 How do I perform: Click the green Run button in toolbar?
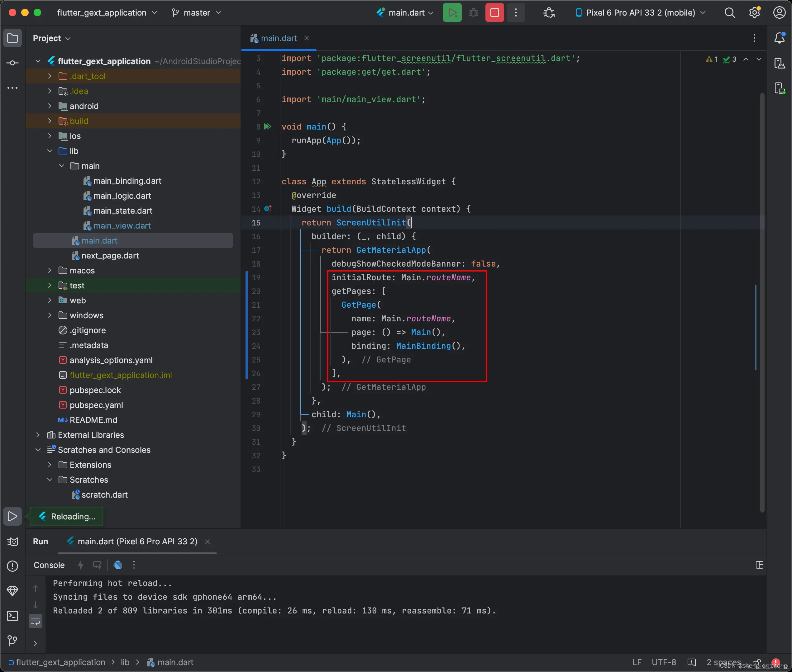tap(452, 12)
